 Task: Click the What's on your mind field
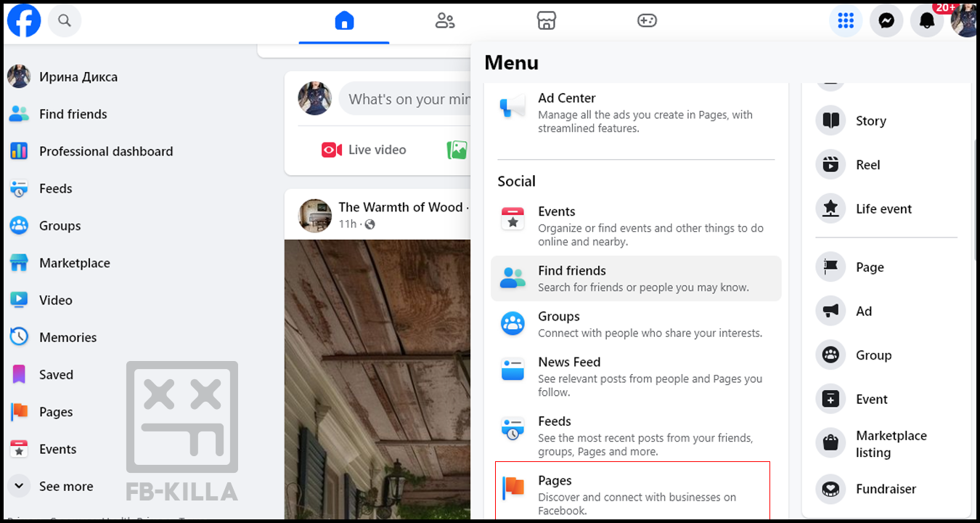(x=407, y=99)
